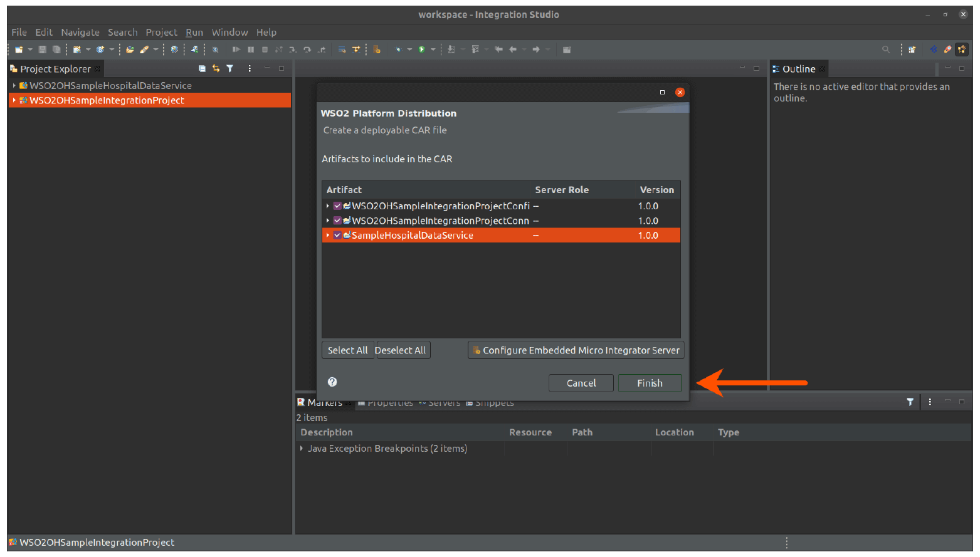Click the Location column header in Markers

click(675, 432)
